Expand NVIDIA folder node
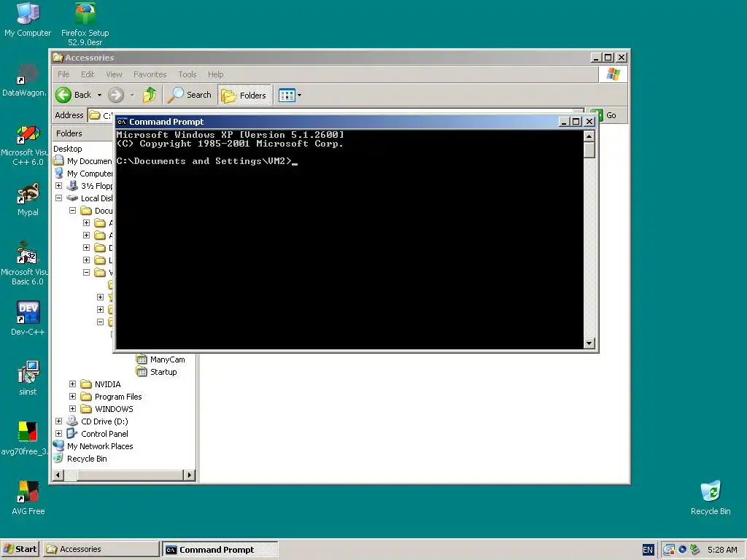747x560 pixels. 72,384
